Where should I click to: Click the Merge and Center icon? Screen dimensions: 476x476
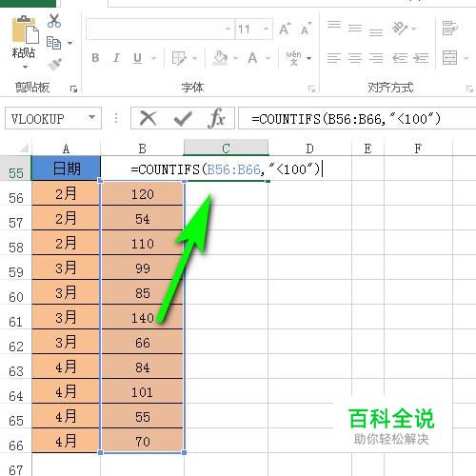pos(450,58)
